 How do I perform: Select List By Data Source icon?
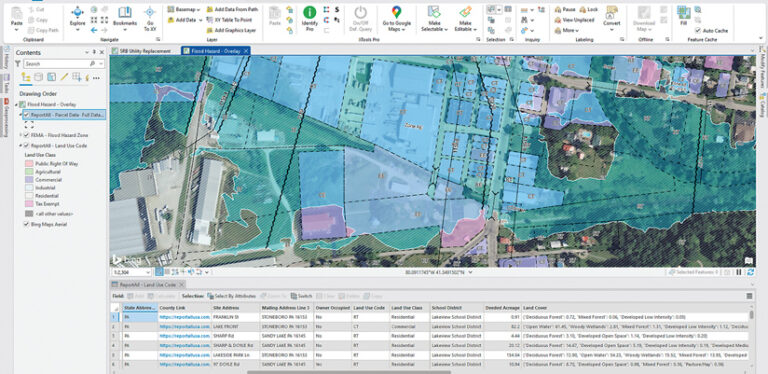[39, 77]
